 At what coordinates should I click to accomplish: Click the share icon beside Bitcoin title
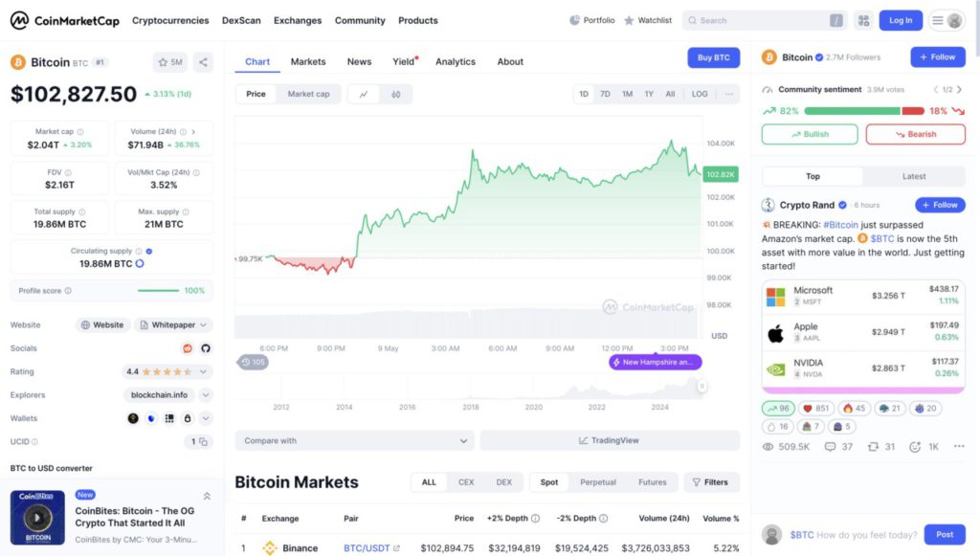pyautogui.click(x=203, y=62)
